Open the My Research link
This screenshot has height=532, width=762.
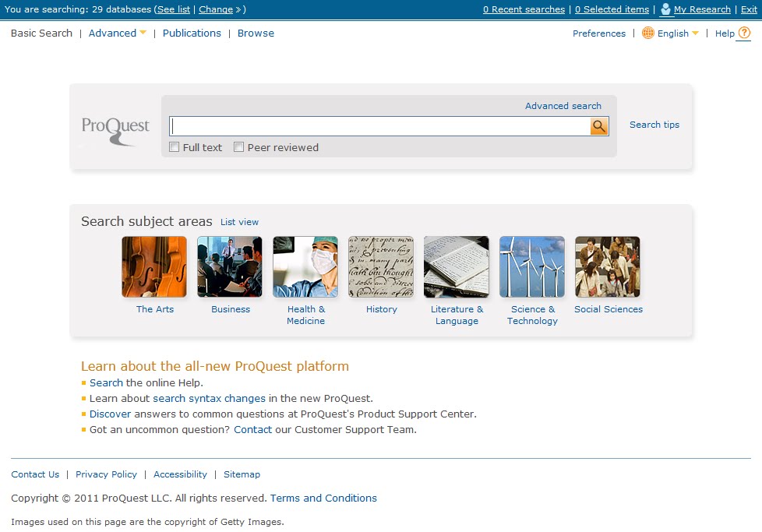tap(702, 9)
